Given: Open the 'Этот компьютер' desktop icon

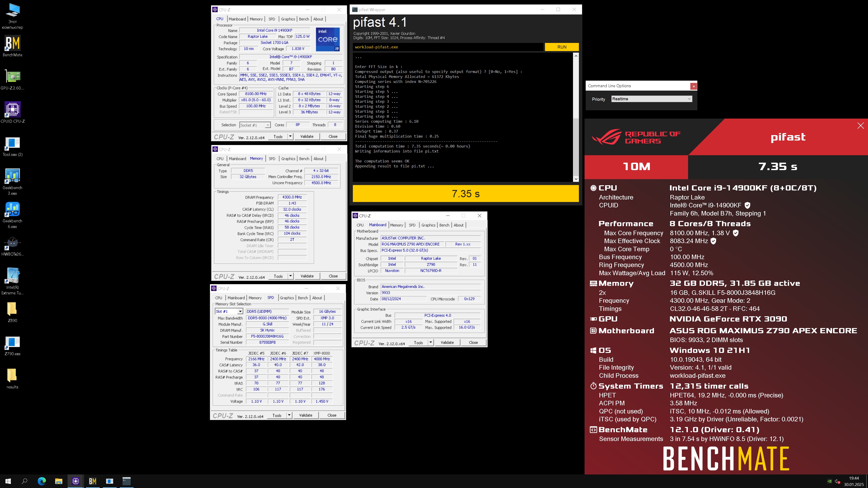Looking at the screenshot, I should pos(12,16).
